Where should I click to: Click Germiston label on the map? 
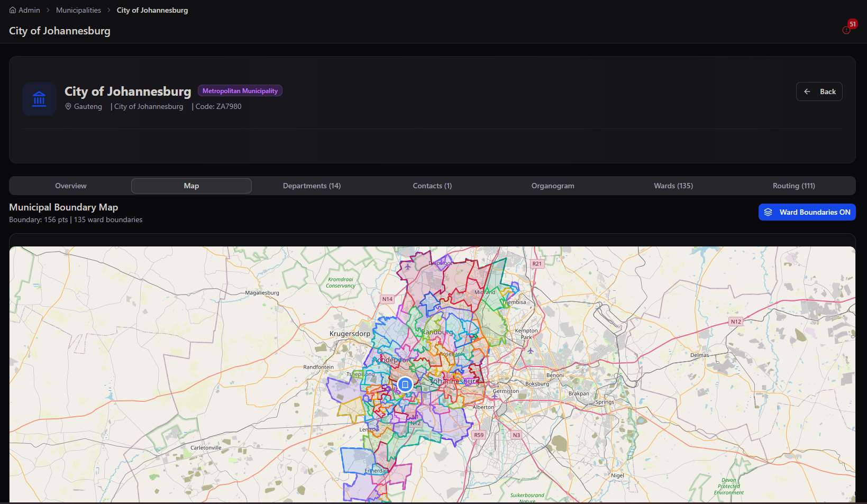pos(506,391)
